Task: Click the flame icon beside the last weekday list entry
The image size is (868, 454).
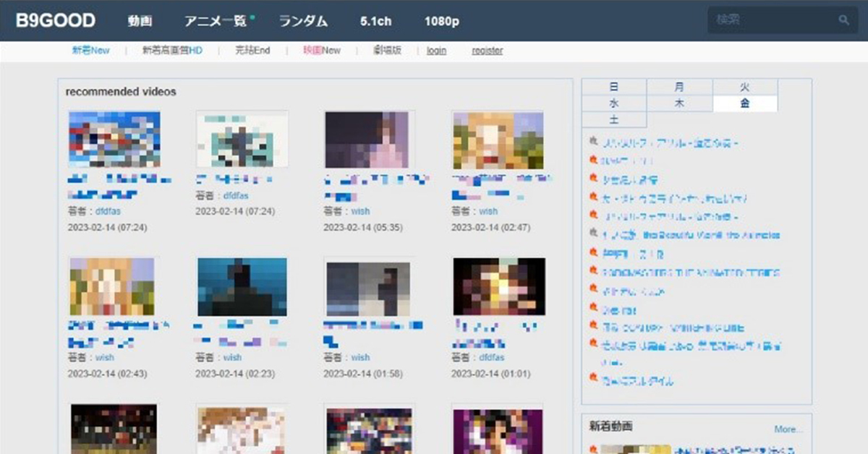Action: point(594,379)
